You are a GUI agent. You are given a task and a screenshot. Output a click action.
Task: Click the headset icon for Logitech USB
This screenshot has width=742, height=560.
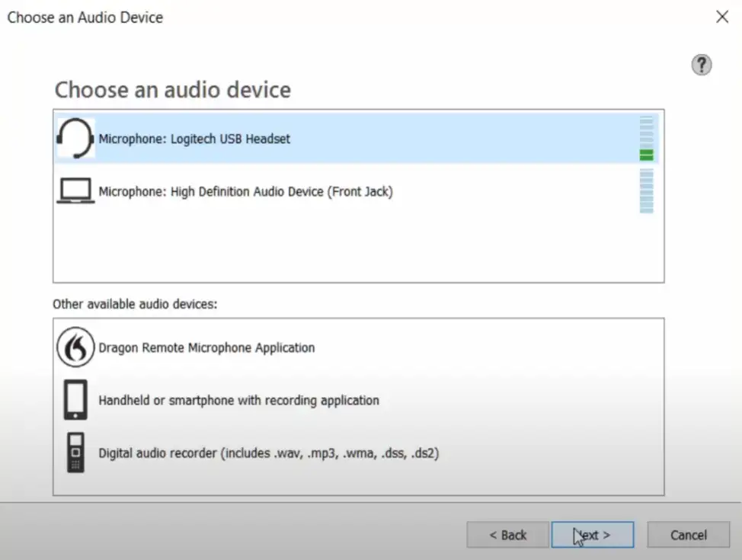pos(75,139)
